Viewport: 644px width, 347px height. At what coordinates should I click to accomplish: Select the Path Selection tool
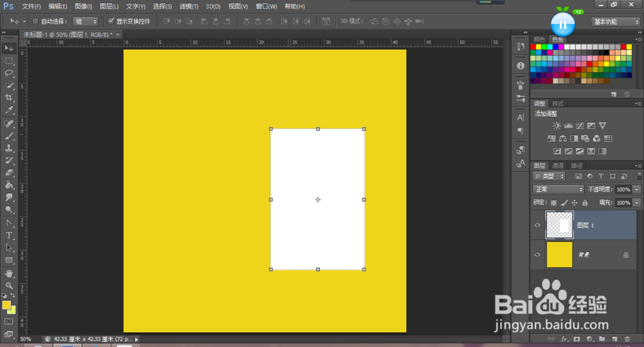pos(8,248)
